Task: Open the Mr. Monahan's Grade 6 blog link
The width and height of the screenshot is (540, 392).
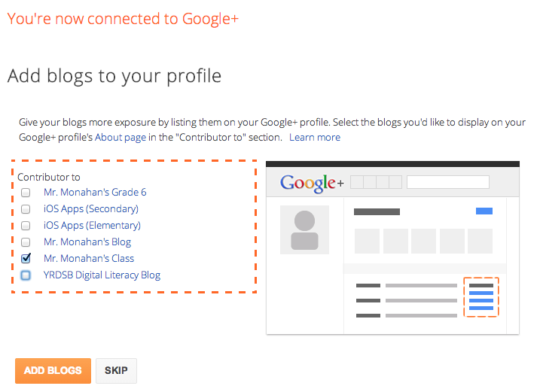Action: (x=95, y=192)
